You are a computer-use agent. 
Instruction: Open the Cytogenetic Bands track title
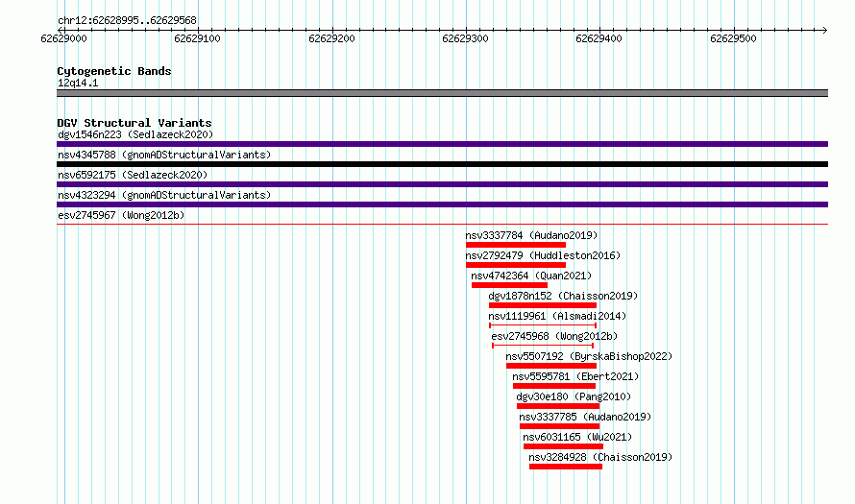(114, 71)
